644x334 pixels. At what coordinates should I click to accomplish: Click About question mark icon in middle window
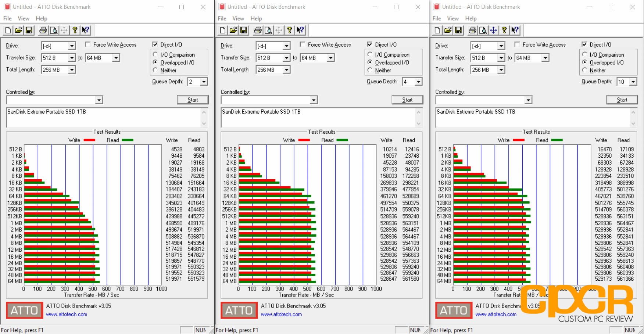point(289,30)
